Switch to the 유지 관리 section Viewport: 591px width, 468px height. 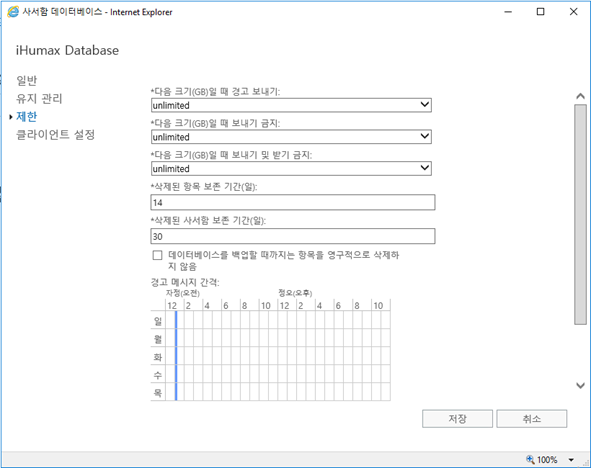point(39,98)
